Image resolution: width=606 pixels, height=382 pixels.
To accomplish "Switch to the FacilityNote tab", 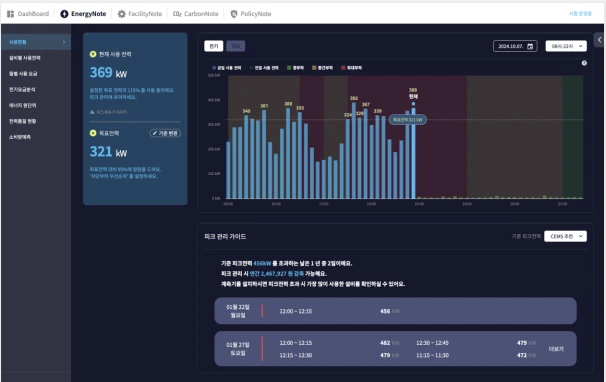I will [140, 14].
